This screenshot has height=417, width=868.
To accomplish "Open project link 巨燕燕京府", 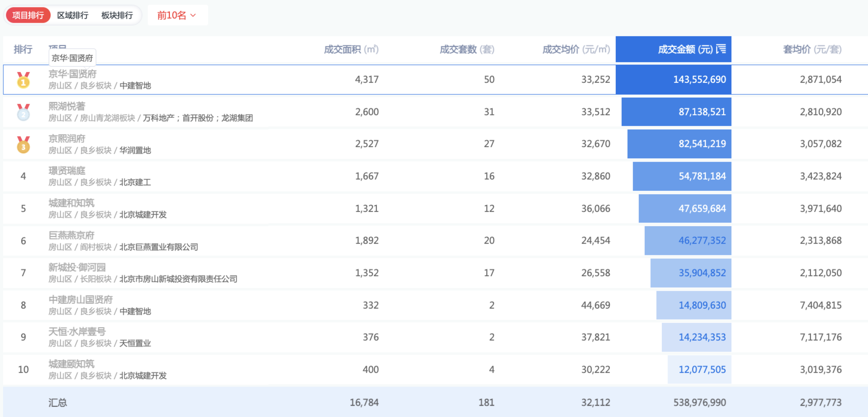I will 71,235.
